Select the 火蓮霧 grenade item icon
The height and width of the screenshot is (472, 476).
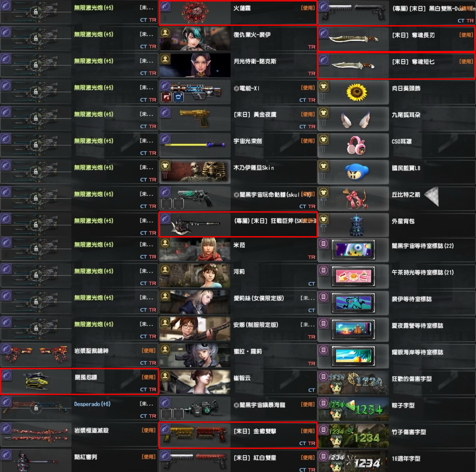click(x=195, y=12)
